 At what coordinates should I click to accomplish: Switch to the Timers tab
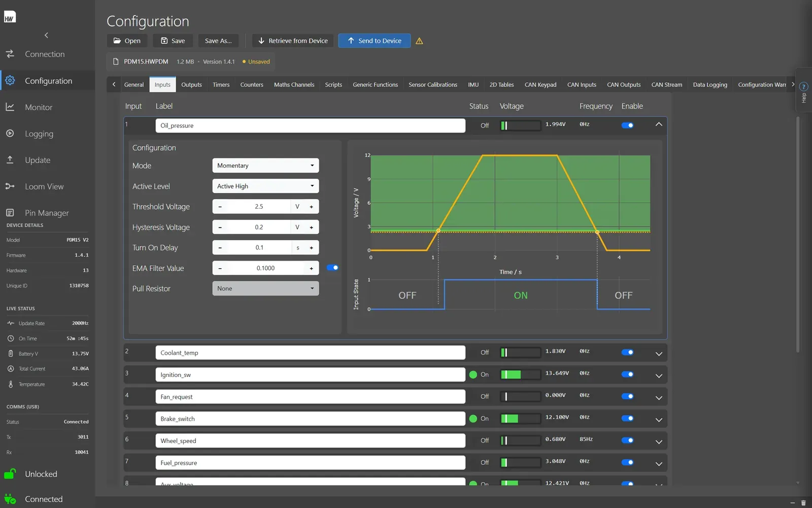pos(221,85)
